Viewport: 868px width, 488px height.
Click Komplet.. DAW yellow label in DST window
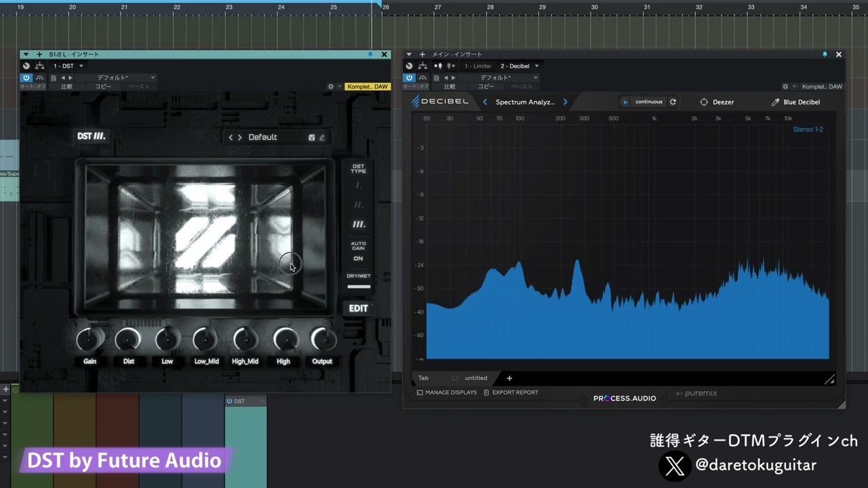367,87
